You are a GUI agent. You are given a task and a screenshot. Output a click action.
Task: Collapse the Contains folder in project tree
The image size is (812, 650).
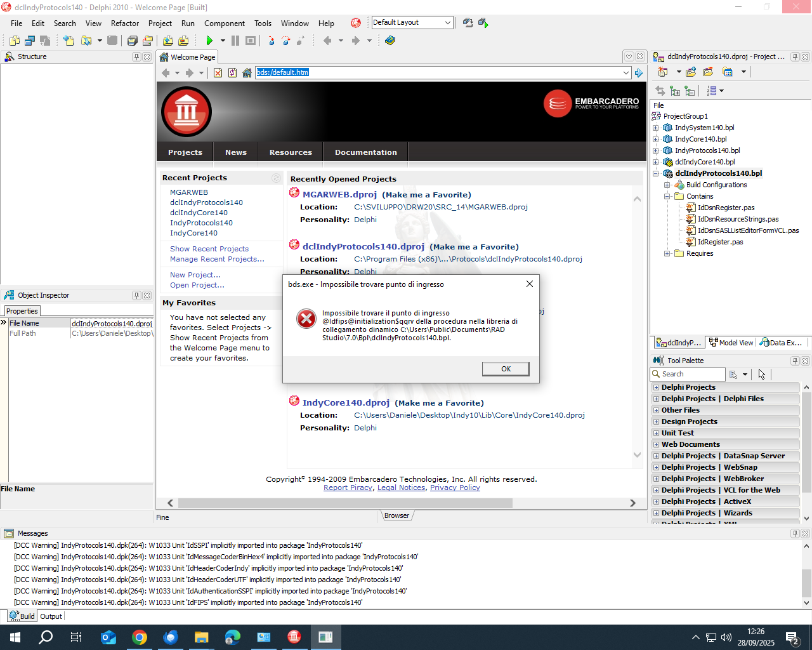(667, 196)
